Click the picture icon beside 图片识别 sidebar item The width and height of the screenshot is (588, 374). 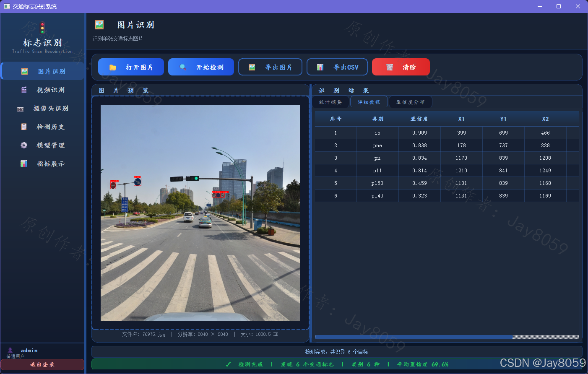click(24, 71)
